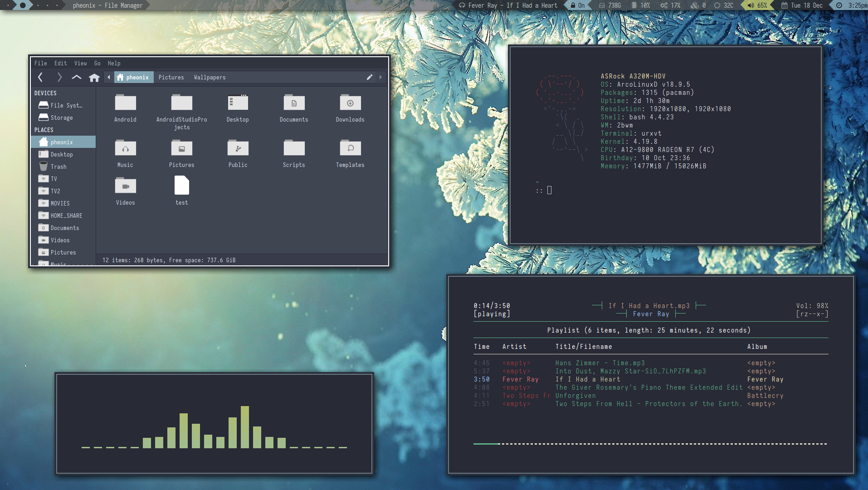868x490 pixels.
Task: Open the File menu
Action: [x=40, y=64]
